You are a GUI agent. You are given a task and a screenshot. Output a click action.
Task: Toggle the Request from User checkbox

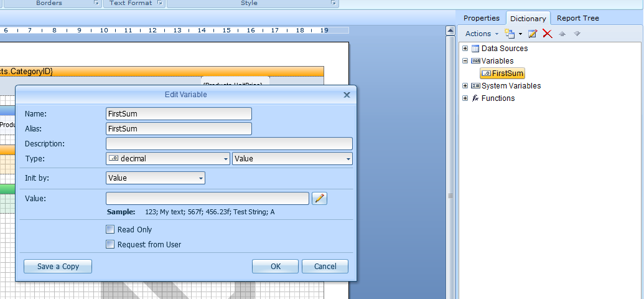(x=110, y=244)
